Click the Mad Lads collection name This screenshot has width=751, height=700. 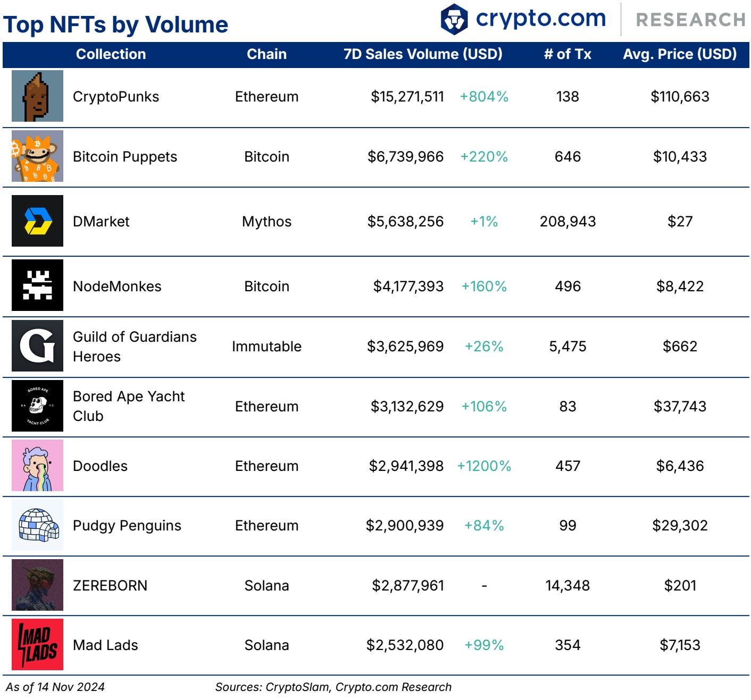click(x=105, y=645)
